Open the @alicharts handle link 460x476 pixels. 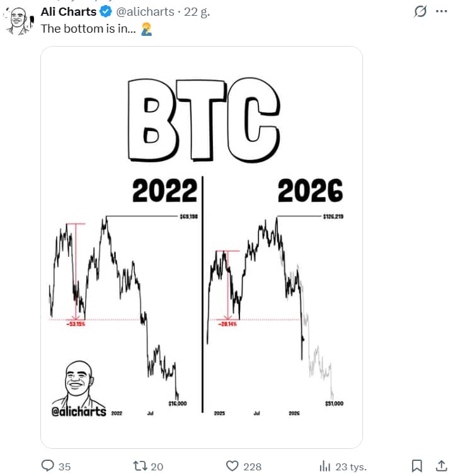(x=146, y=11)
